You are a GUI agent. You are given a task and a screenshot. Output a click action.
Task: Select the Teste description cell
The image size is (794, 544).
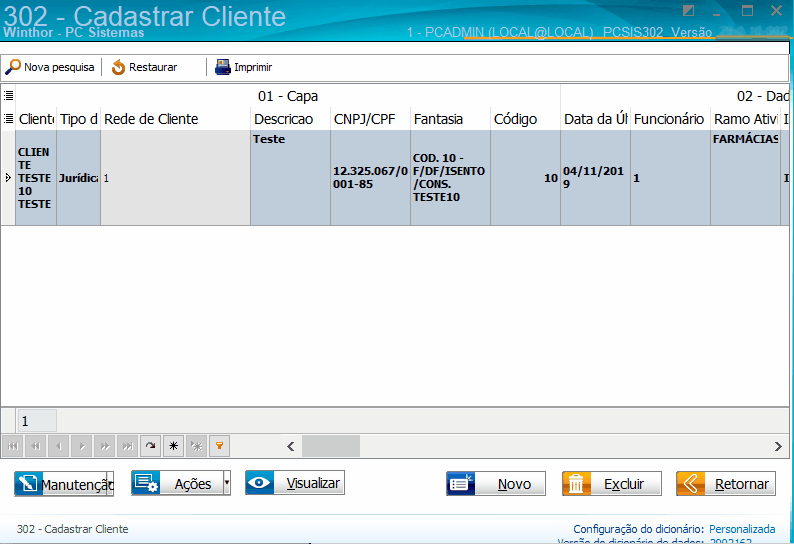290,178
